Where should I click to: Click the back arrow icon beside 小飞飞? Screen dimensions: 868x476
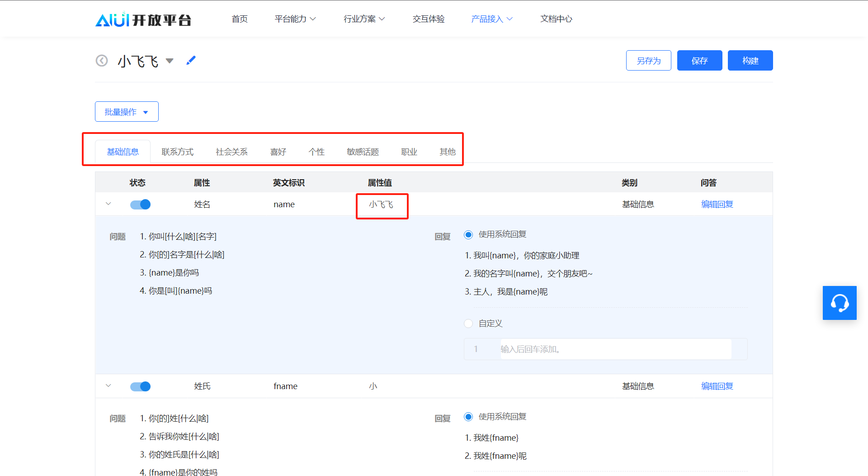[102, 61]
